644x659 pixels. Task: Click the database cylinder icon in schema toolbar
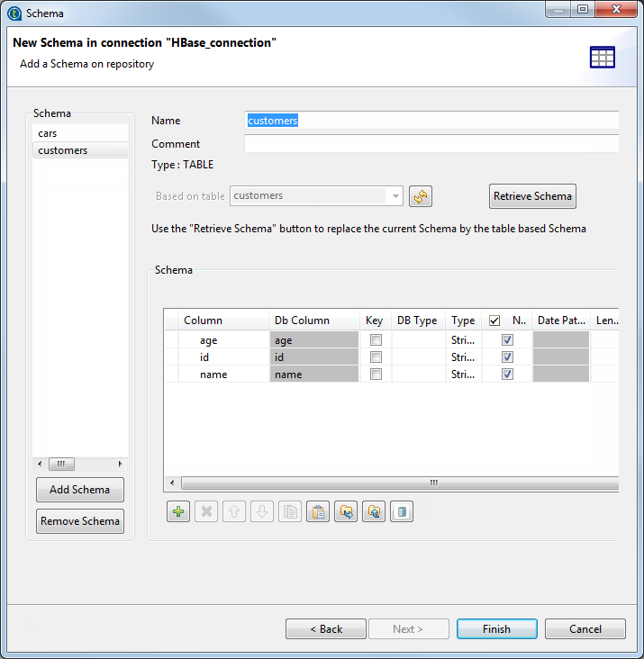click(x=402, y=511)
